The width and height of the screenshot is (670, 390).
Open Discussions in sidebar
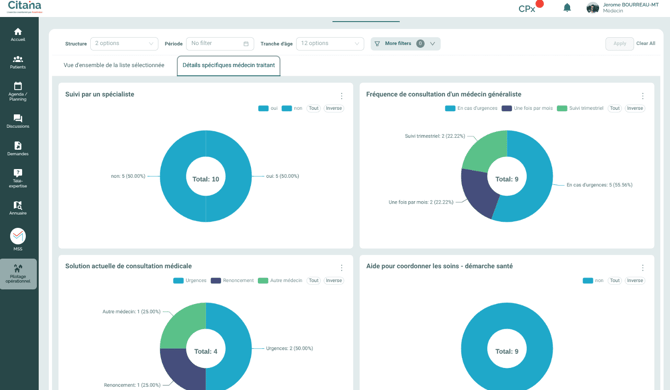[18, 121]
